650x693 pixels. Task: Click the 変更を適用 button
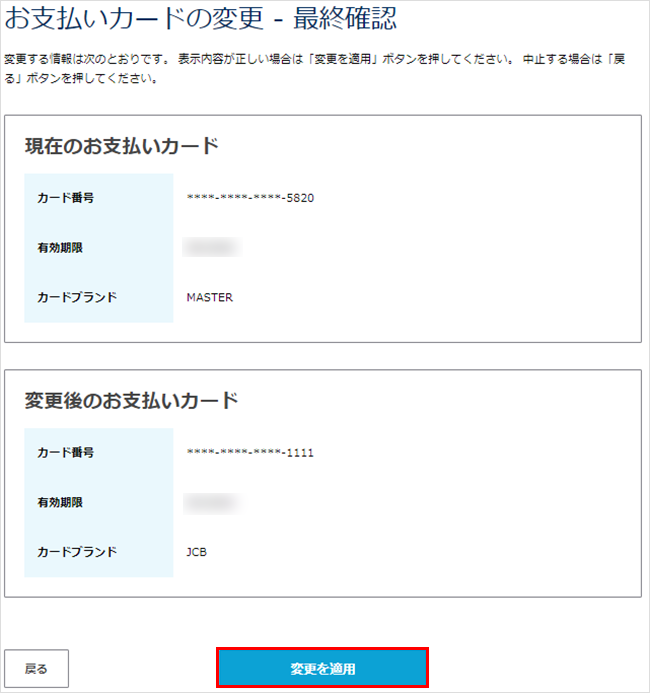point(322,668)
